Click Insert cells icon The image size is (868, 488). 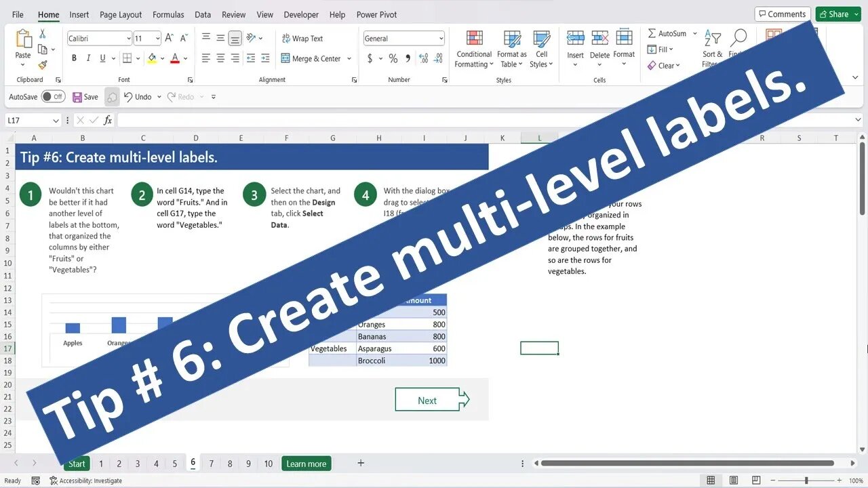(x=575, y=38)
